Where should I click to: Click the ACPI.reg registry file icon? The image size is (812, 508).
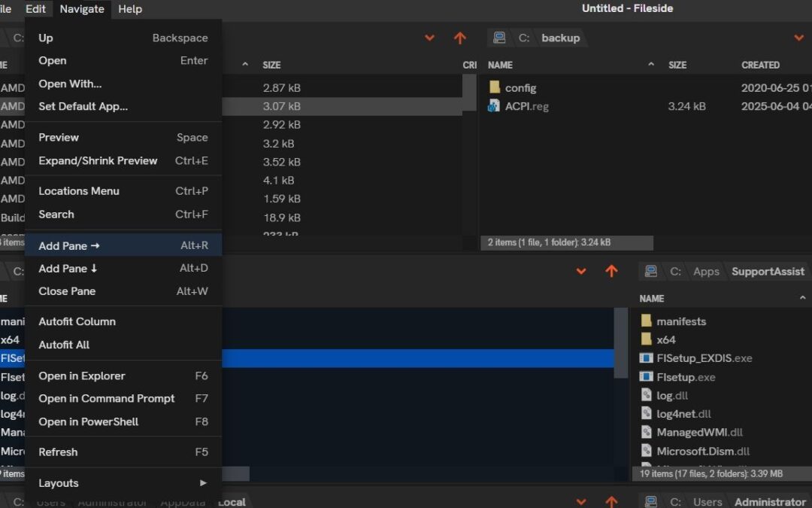495,106
